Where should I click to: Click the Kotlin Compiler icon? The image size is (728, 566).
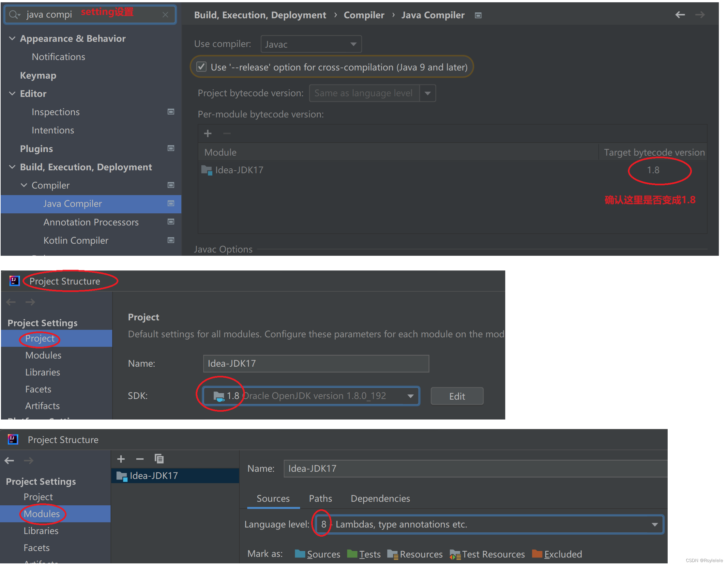(171, 240)
